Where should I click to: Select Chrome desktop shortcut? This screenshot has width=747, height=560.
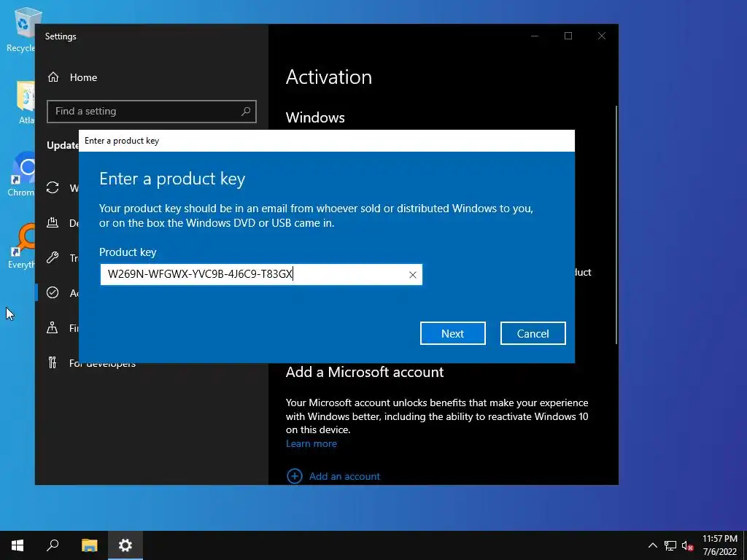21,174
